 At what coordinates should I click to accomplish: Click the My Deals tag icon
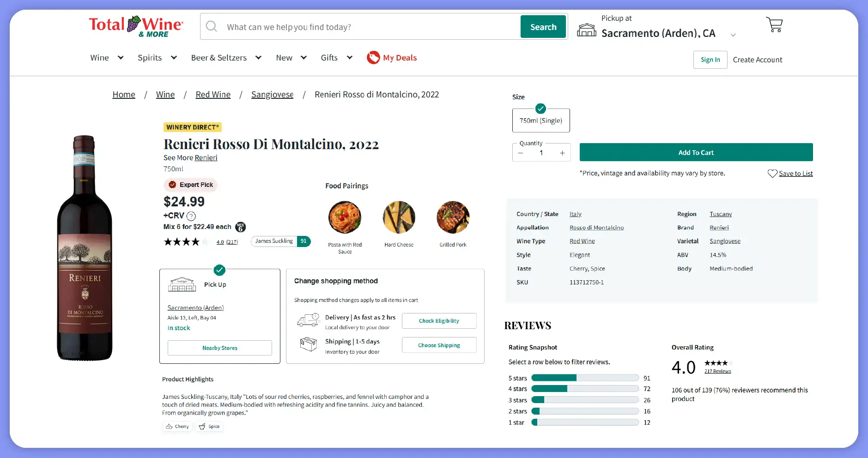click(x=373, y=58)
